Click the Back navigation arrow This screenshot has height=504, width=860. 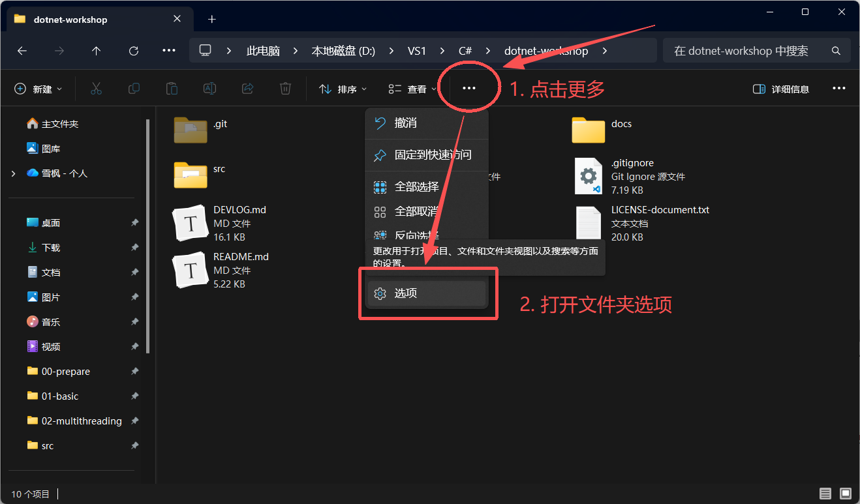(x=22, y=51)
